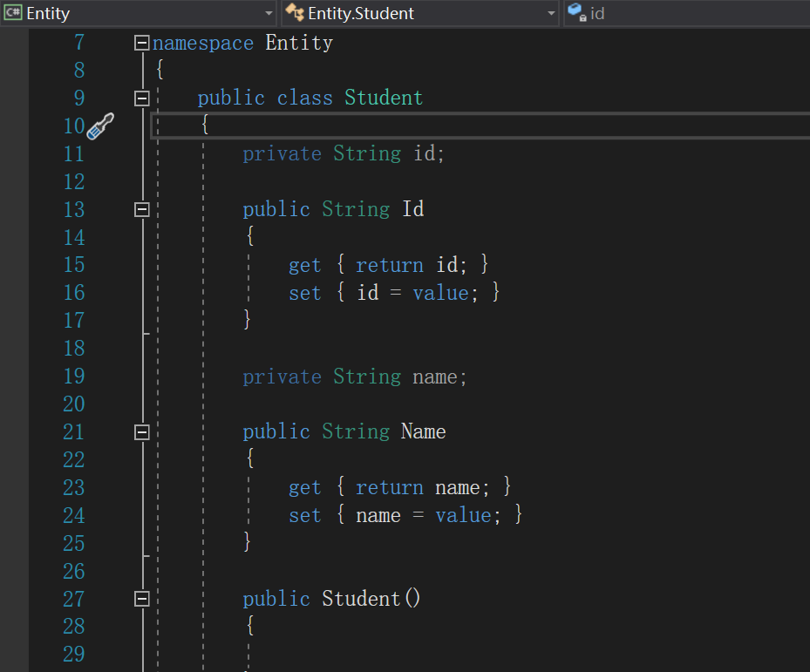The height and width of the screenshot is (672, 810).
Task: Click 'private' keyword on line 11
Action: tap(282, 154)
